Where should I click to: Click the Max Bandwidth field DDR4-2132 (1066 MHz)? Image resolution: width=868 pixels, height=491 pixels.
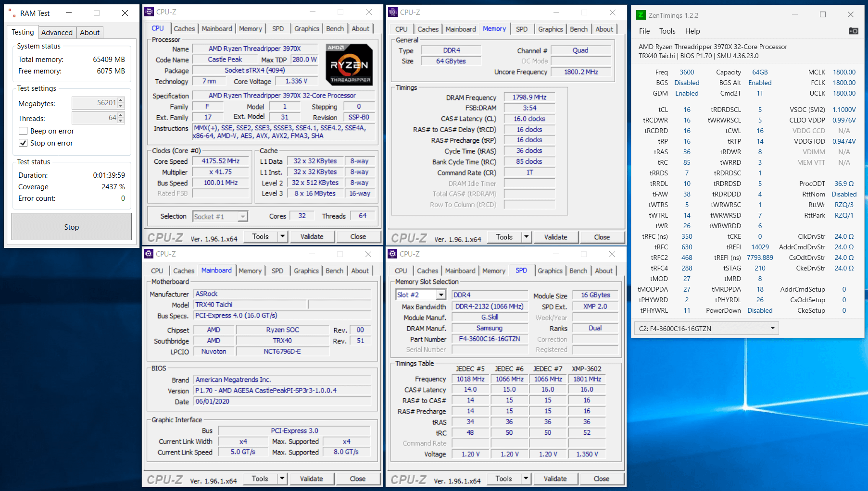pyautogui.click(x=489, y=307)
